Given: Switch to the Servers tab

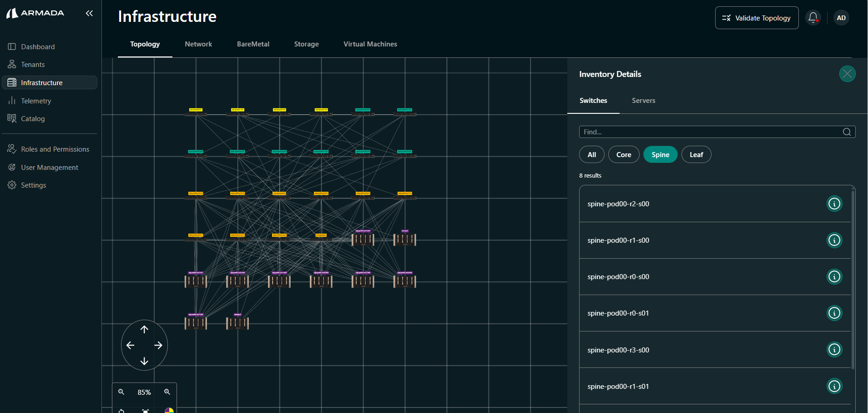Looking at the screenshot, I should (x=643, y=101).
